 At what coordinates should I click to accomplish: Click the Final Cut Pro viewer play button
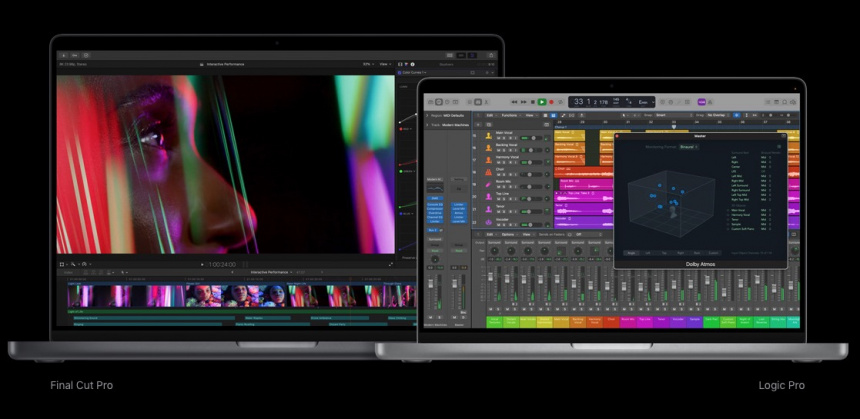[x=202, y=264]
